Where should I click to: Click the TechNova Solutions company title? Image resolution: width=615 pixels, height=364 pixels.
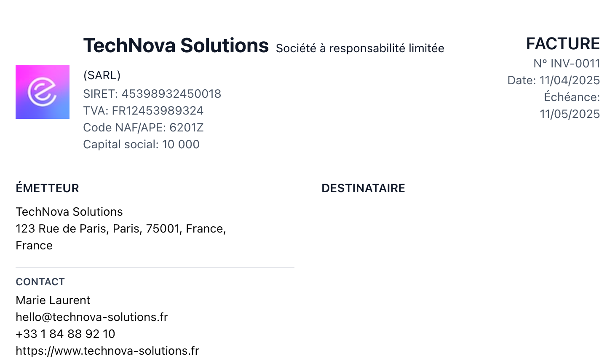point(176,45)
